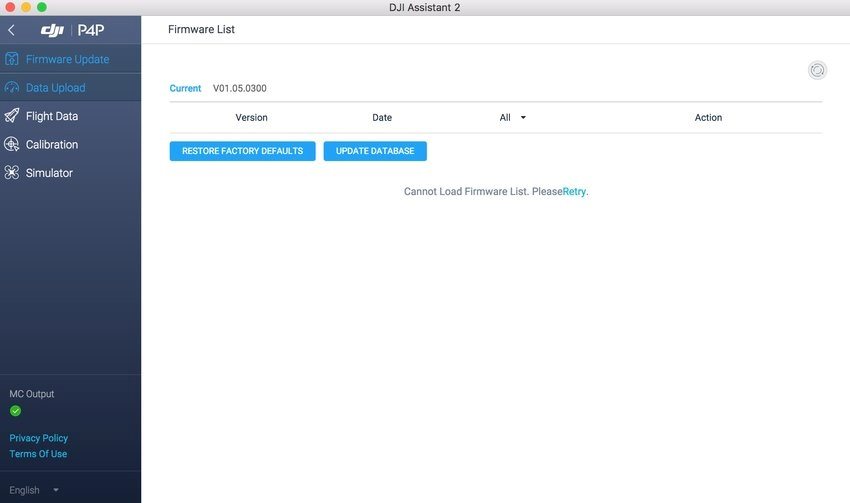Click the Version column header

tap(252, 118)
